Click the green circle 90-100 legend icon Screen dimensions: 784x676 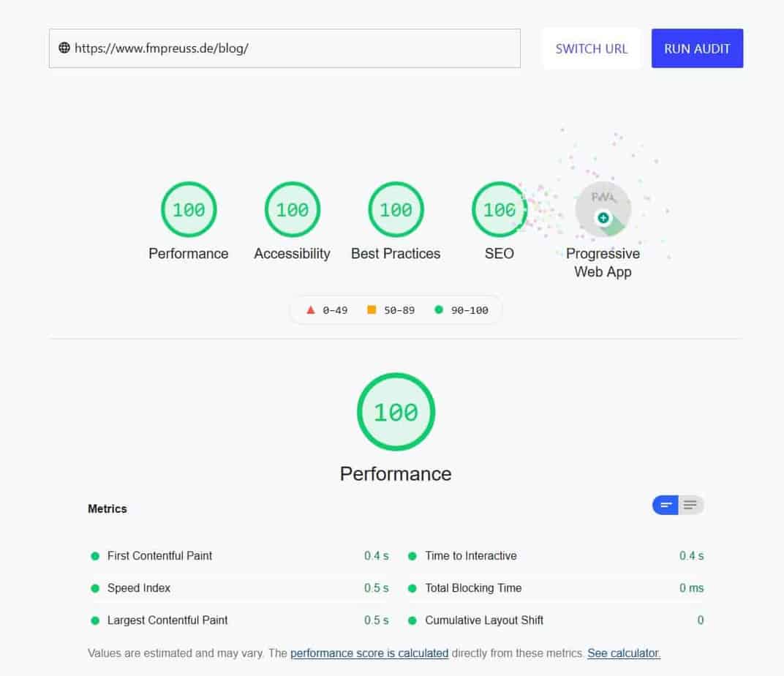(439, 310)
